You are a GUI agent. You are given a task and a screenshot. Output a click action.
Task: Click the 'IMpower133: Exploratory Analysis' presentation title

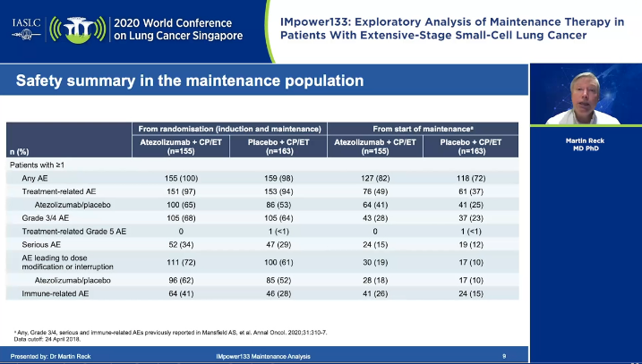coord(452,29)
